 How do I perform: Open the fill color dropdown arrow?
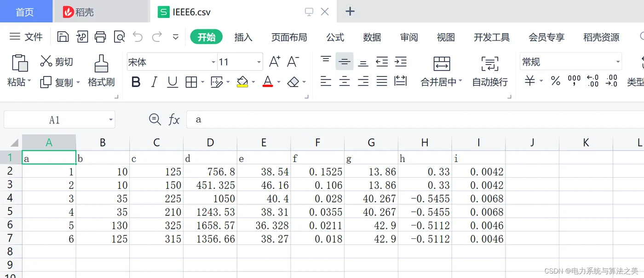pos(253,83)
